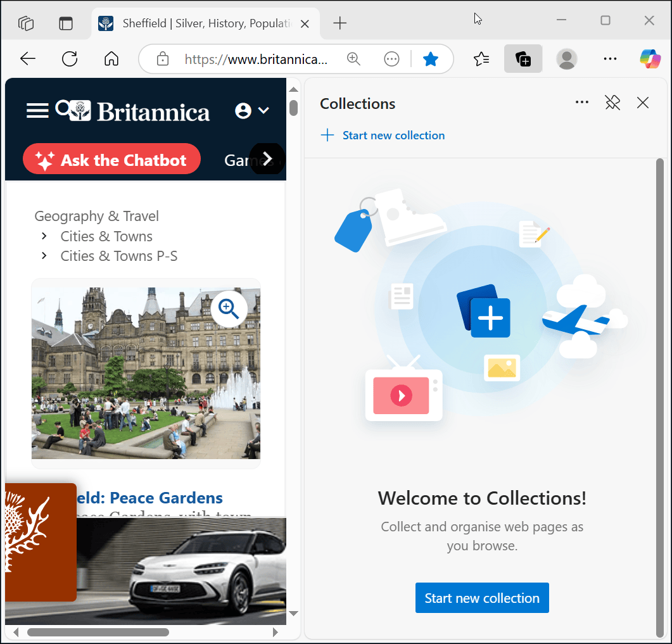Reload the Sheffield page

coord(70,58)
